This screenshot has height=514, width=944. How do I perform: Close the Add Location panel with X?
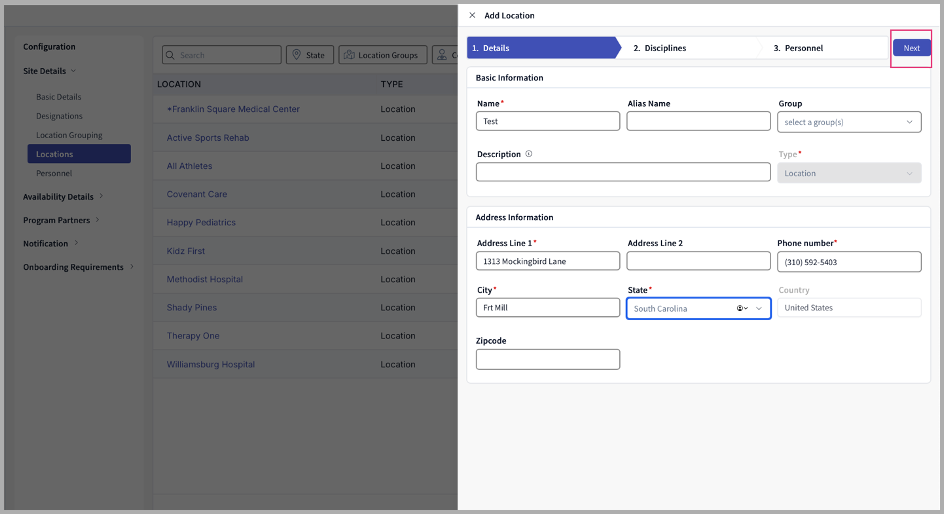pos(472,16)
